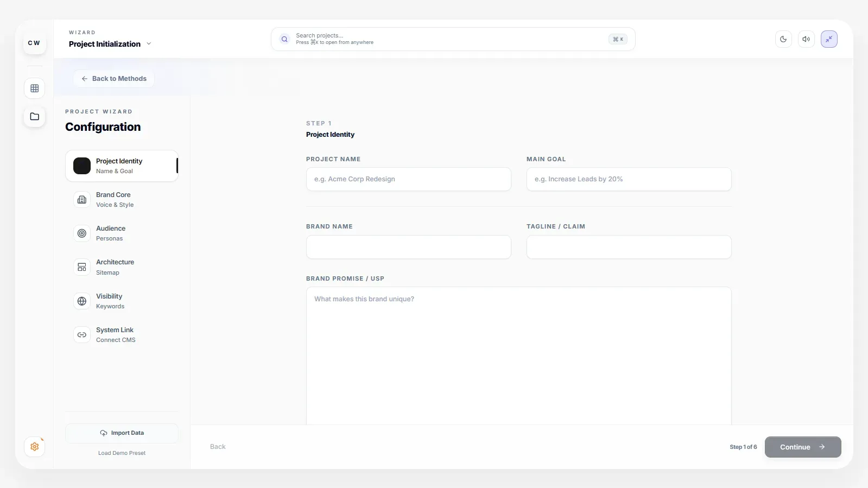
Task: Open settings gear at bottom left
Action: pos(34,447)
